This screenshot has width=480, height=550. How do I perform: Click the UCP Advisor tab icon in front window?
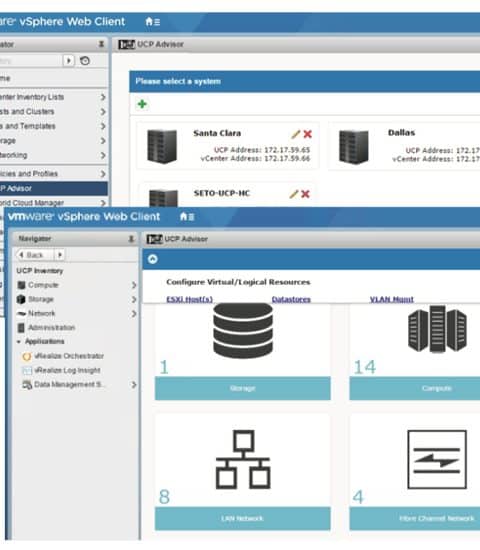click(x=154, y=239)
